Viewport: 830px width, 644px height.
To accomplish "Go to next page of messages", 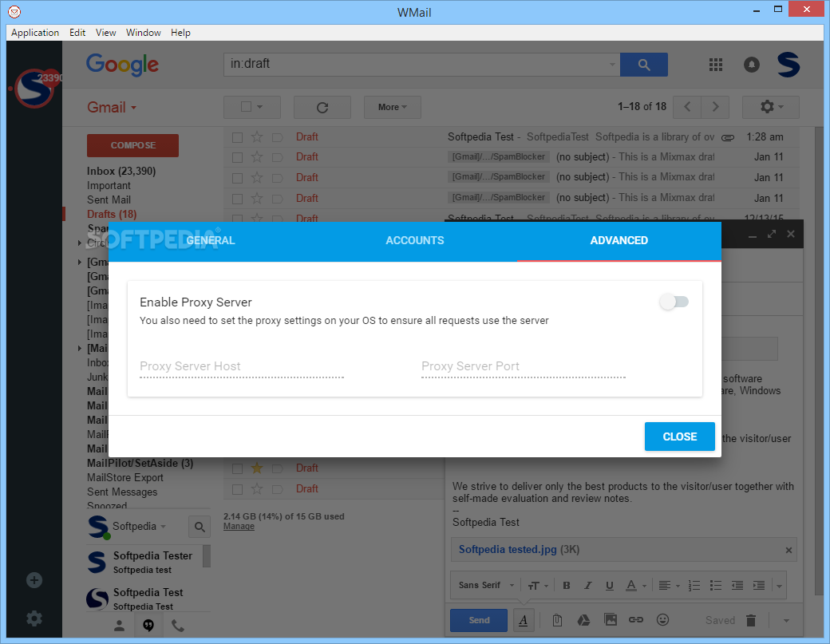I will [715, 107].
